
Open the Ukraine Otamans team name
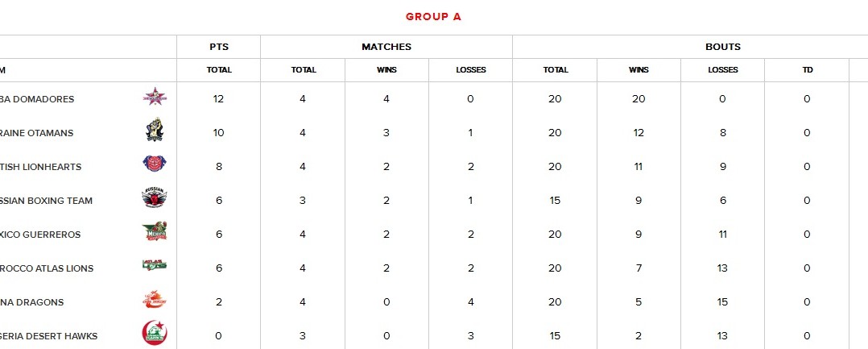click(x=40, y=133)
